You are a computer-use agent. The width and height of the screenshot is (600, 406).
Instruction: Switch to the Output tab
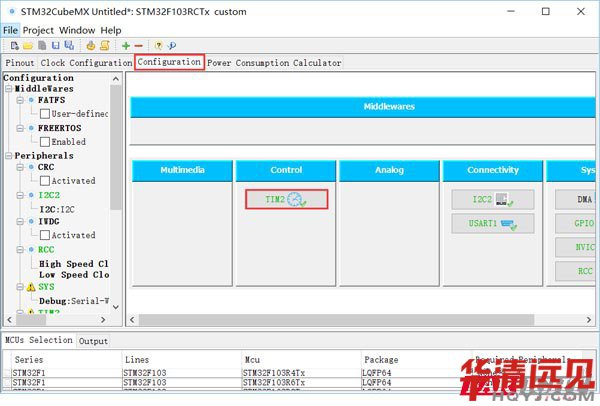pos(93,341)
